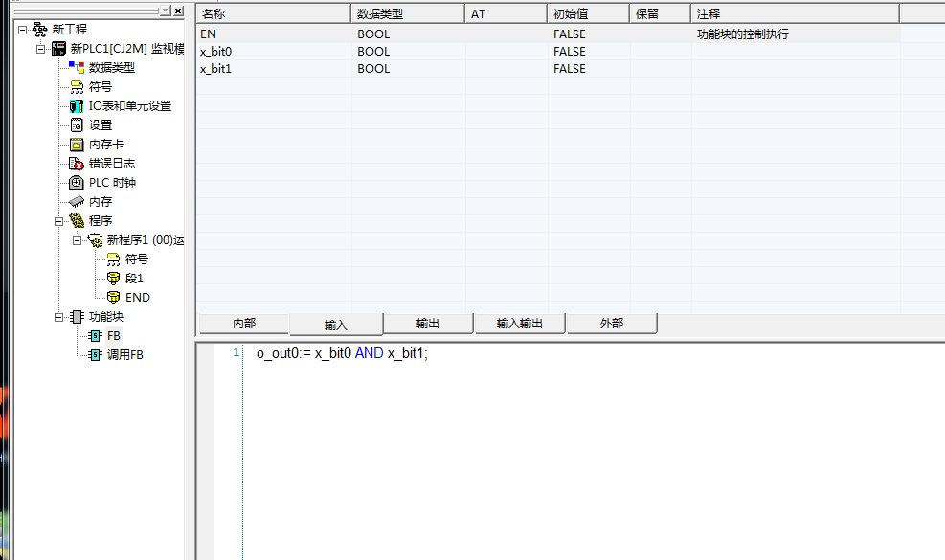Select the x_bit1 variable row
Viewport: 945px width, 560px height.
(215, 69)
